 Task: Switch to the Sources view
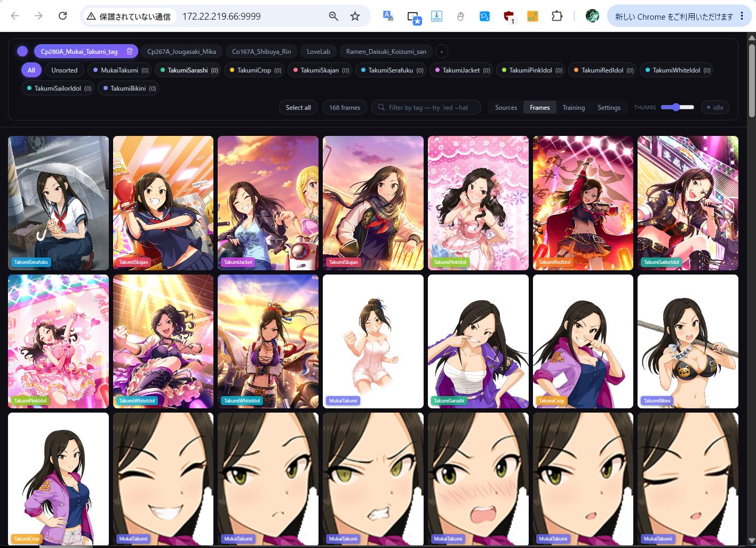click(506, 108)
